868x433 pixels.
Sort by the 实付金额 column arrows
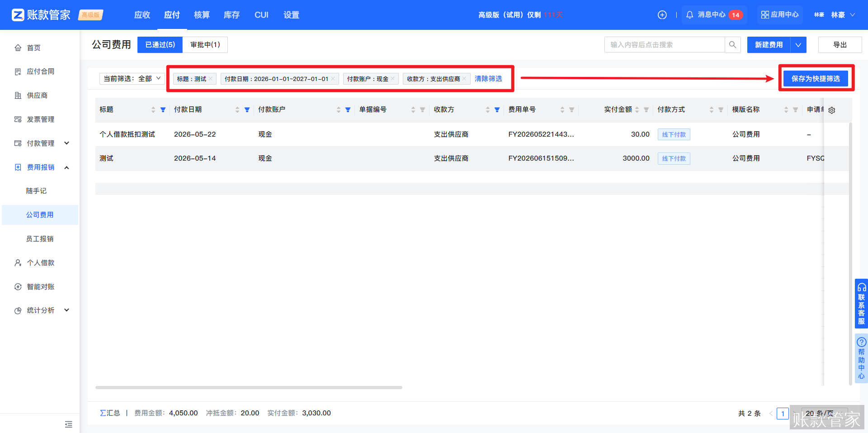click(x=637, y=110)
